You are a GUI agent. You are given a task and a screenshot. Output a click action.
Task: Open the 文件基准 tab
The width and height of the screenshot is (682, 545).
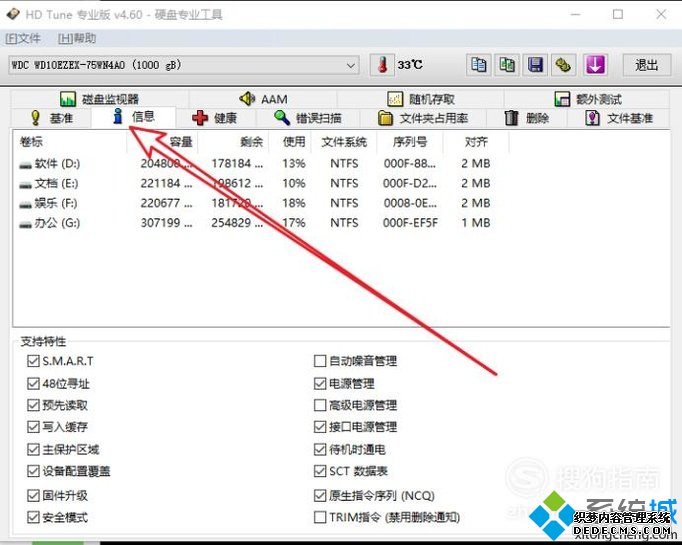(x=618, y=118)
